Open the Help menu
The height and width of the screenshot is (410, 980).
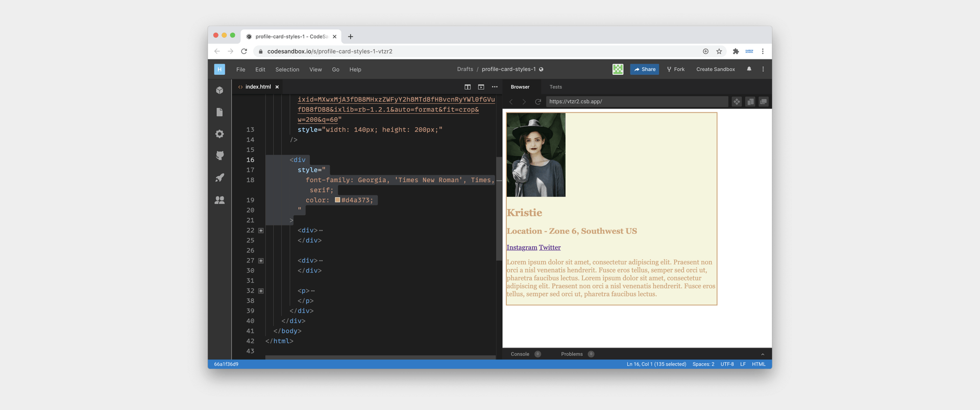coord(355,69)
